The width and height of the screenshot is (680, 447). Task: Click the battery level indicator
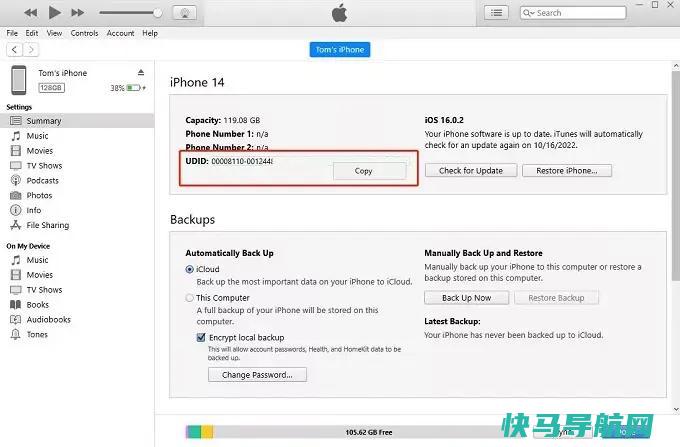pos(134,88)
